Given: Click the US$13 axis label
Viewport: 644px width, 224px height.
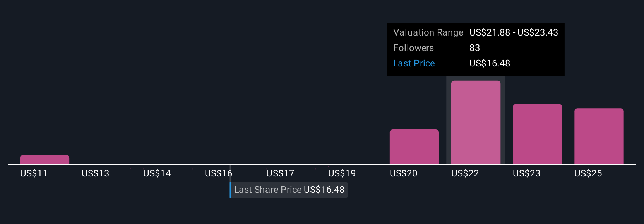Looking at the screenshot, I should pos(95,173).
